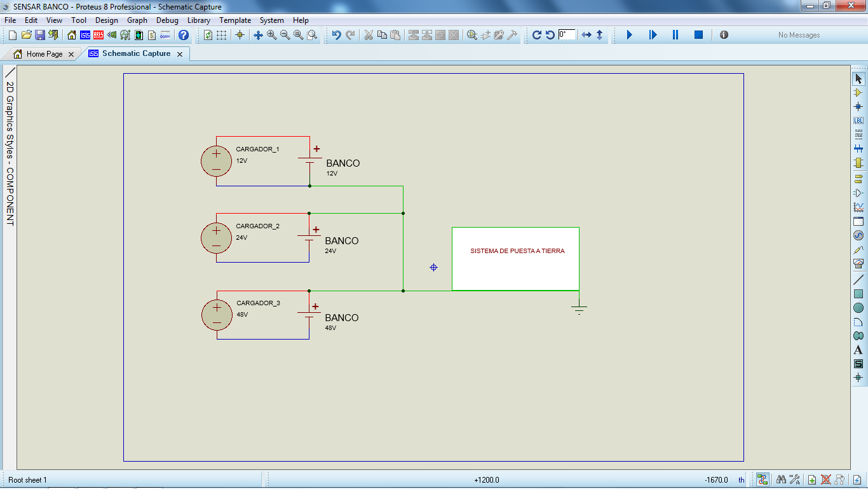Select the Generator Mode sine icon
The height and width of the screenshot is (489, 868).
point(858,235)
